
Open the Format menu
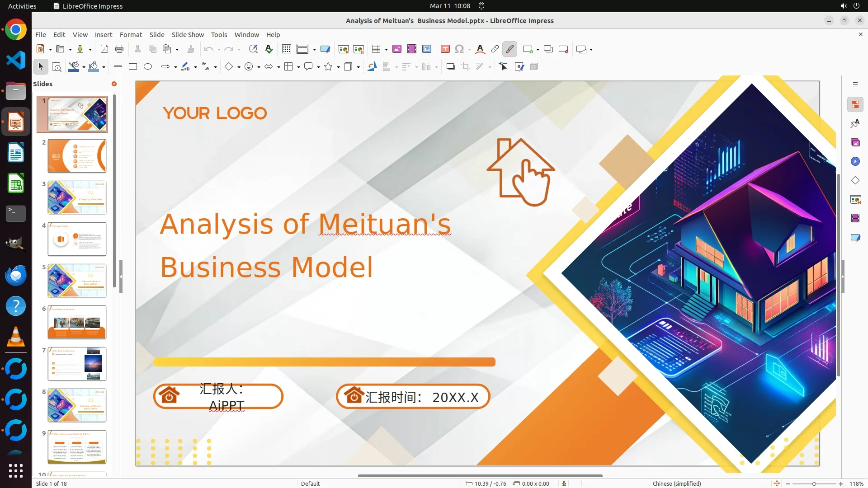tap(131, 35)
